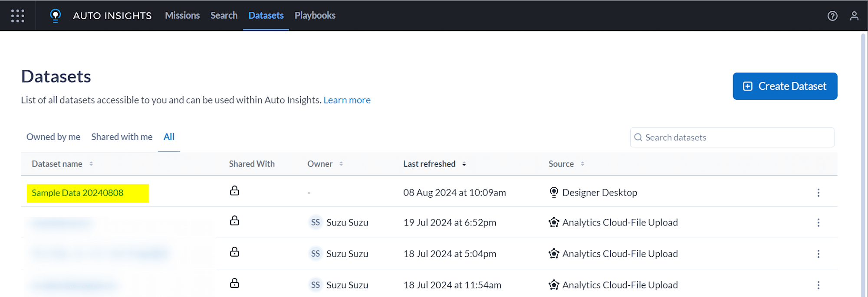Switch to Owned by me tab
The width and height of the screenshot is (868, 297).
pos(53,137)
